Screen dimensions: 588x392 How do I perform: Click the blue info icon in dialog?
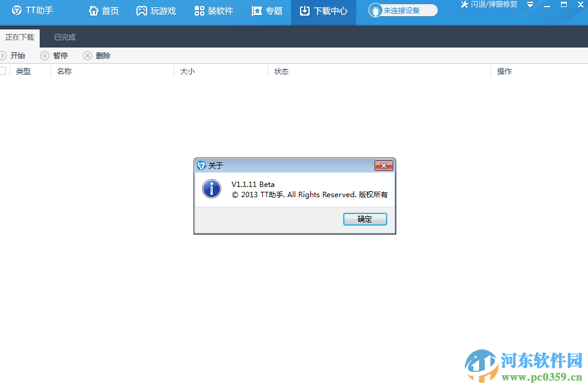[212, 189]
